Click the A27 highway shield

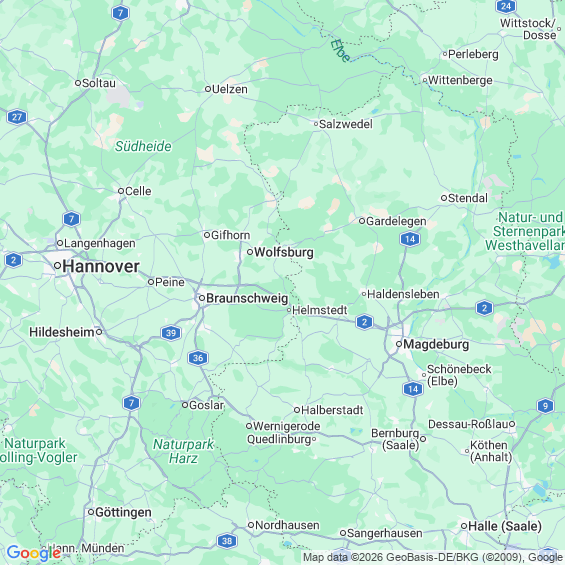click(x=17, y=117)
